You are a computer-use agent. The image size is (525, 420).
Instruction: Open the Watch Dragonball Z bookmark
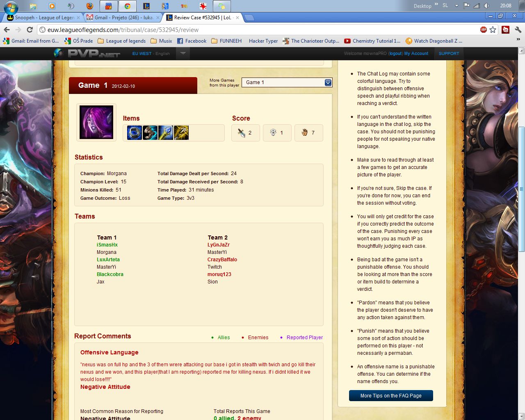click(x=434, y=41)
